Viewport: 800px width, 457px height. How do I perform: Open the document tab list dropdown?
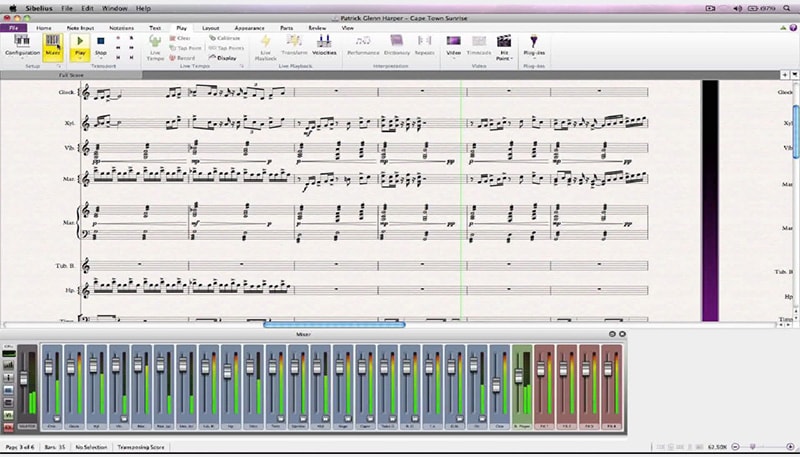(794, 75)
